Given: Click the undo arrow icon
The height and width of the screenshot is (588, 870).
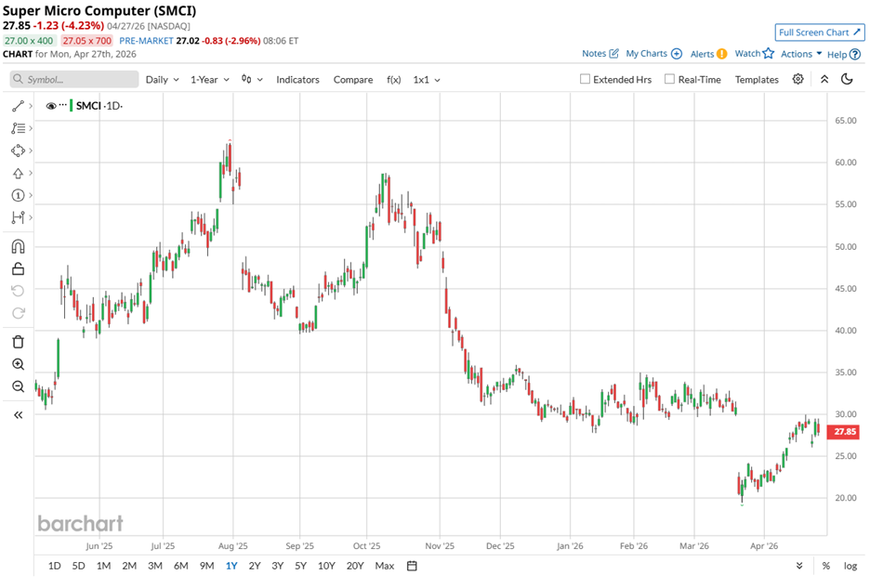Looking at the screenshot, I should [18, 291].
